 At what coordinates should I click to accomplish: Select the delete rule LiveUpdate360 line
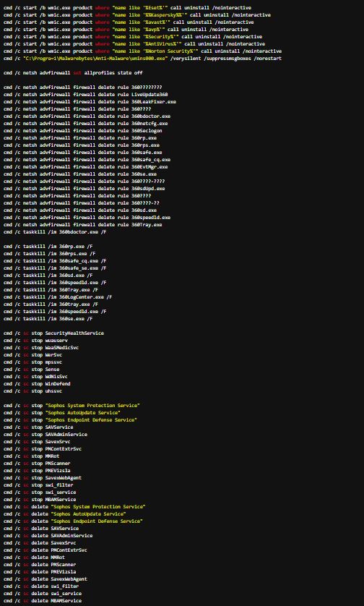click(86, 95)
